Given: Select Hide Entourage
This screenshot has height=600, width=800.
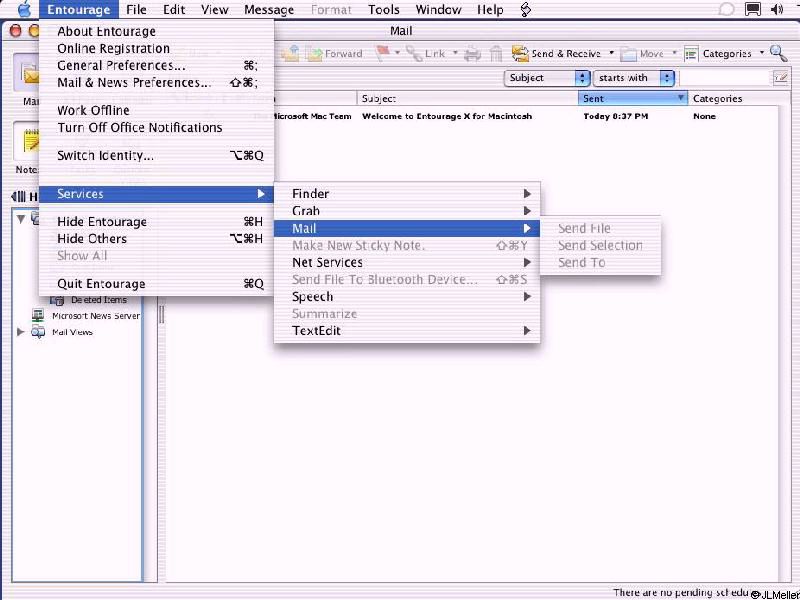Looking at the screenshot, I should tap(157, 221).
